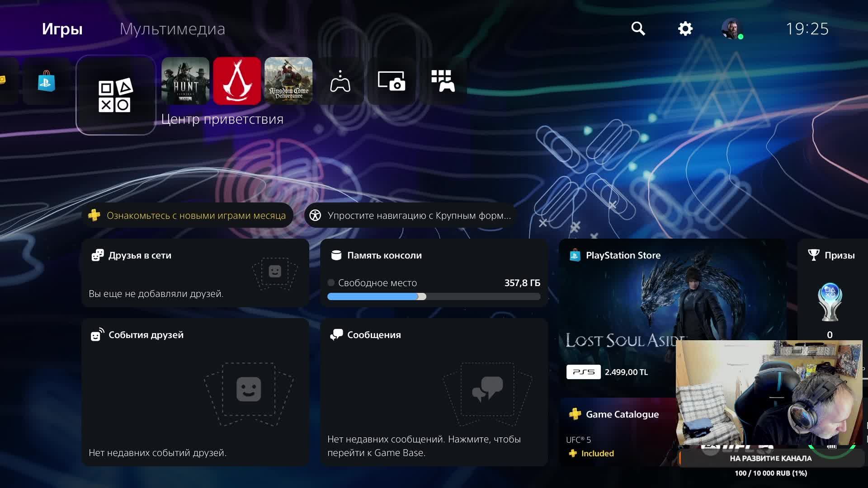Open the new monthly games banner
868x488 pixels.
click(x=190, y=216)
